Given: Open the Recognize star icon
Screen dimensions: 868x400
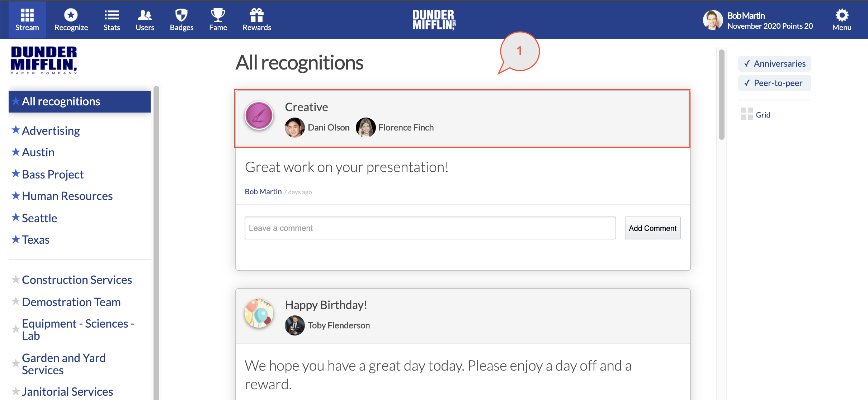Looking at the screenshot, I should (71, 15).
